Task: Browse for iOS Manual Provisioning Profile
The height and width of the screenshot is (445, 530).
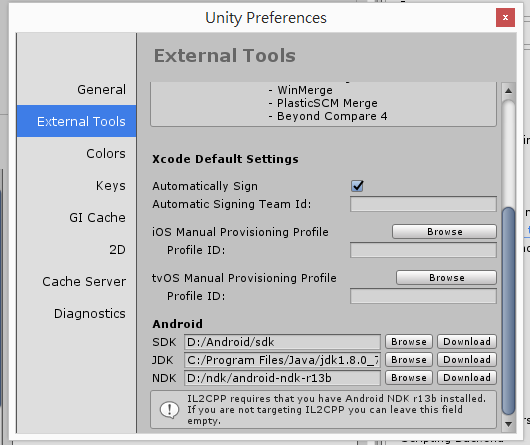Action: [x=444, y=232]
